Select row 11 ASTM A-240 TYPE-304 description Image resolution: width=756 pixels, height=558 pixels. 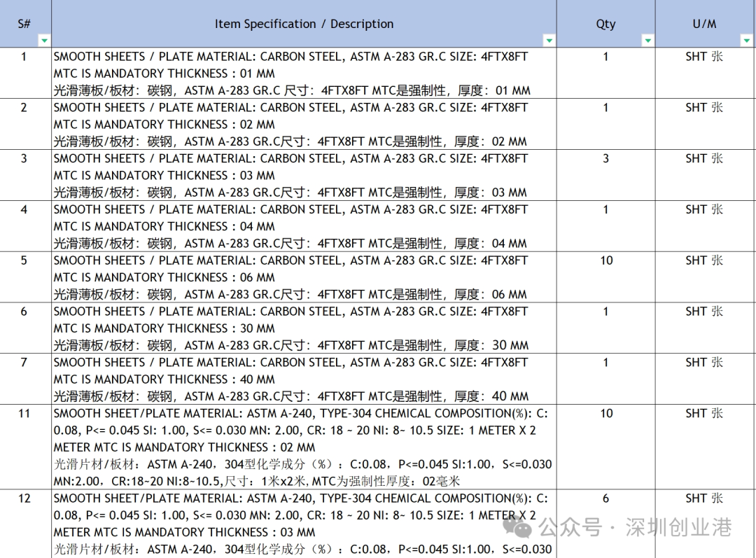click(304, 447)
